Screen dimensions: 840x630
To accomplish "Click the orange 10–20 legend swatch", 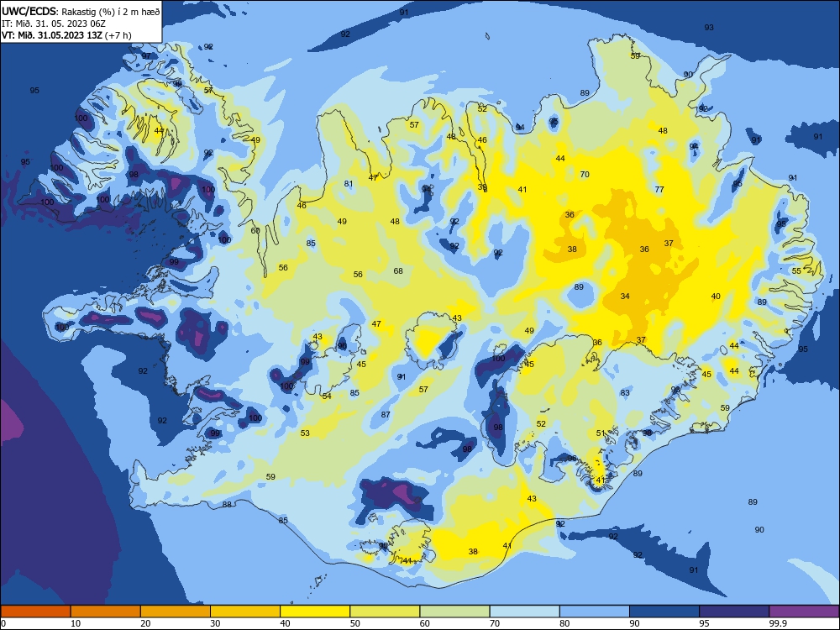I will click(x=106, y=612).
